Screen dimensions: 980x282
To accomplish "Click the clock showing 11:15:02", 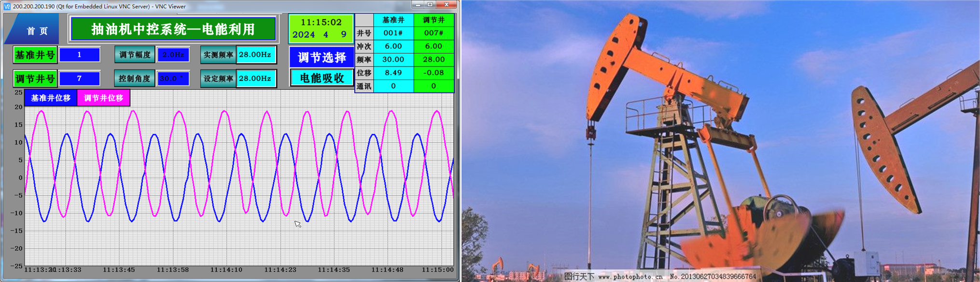I will pyautogui.click(x=321, y=22).
